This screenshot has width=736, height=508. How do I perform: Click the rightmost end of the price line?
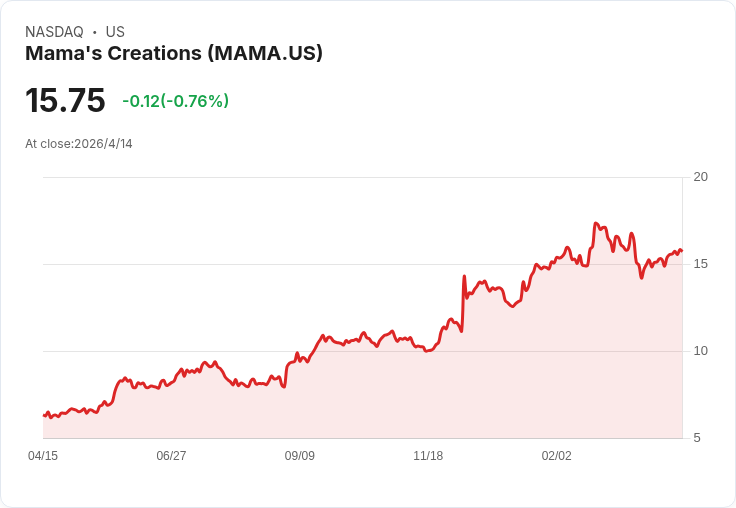(682, 251)
